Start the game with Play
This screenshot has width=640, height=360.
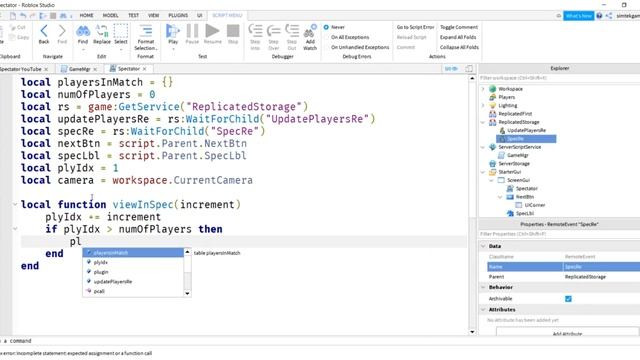pos(173,34)
